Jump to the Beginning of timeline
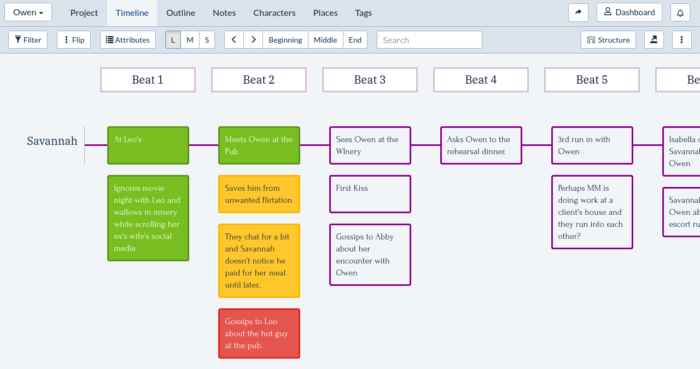The width and height of the screenshot is (700, 369). pyautogui.click(x=285, y=40)
